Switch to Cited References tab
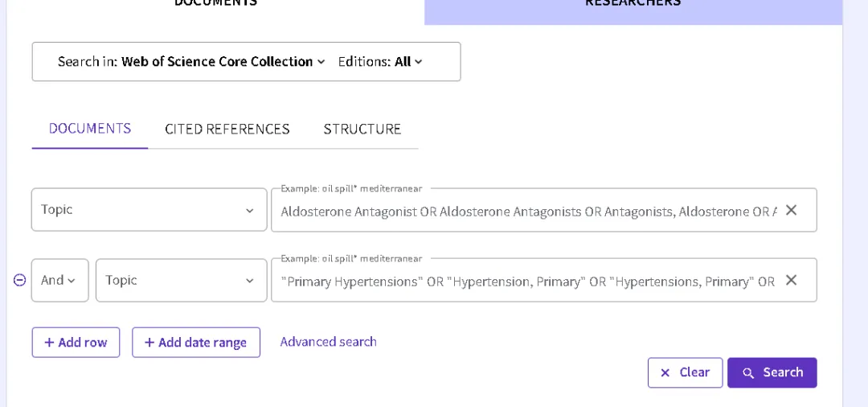 (227, 129)
